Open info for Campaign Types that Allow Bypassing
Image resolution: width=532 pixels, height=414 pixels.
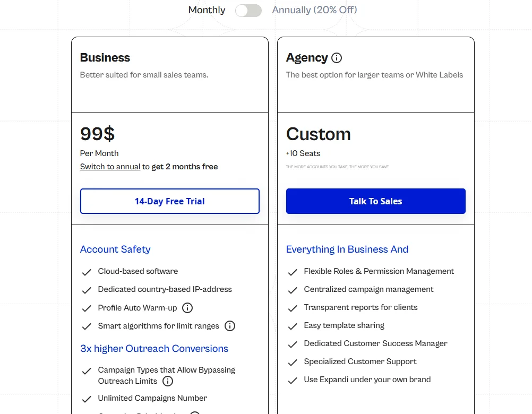[x=168, y=381]
